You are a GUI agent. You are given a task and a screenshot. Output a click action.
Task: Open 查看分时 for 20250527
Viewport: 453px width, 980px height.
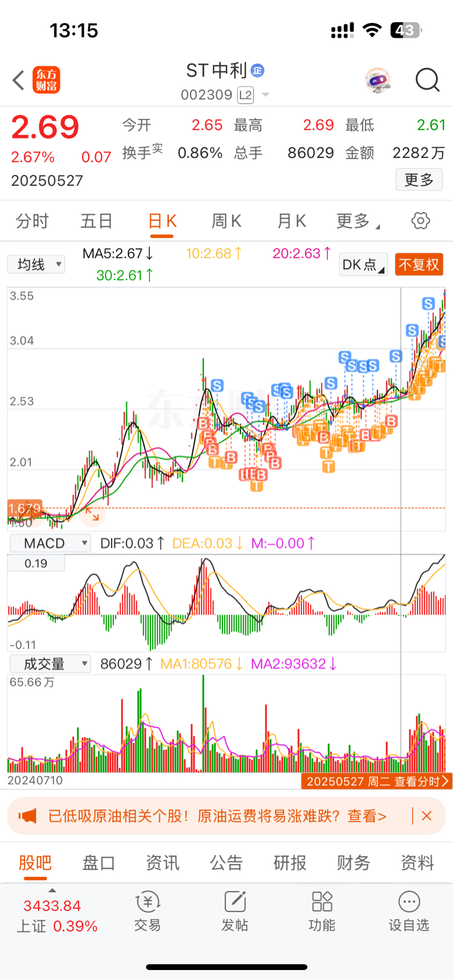tap(376, 781)
